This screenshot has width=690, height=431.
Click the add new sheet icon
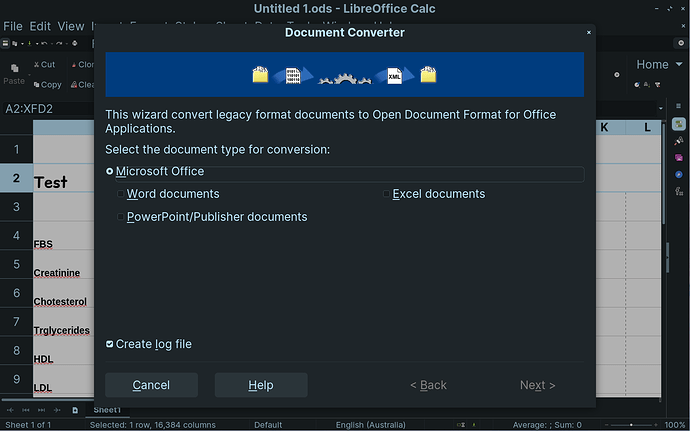(x=75, y=410)
